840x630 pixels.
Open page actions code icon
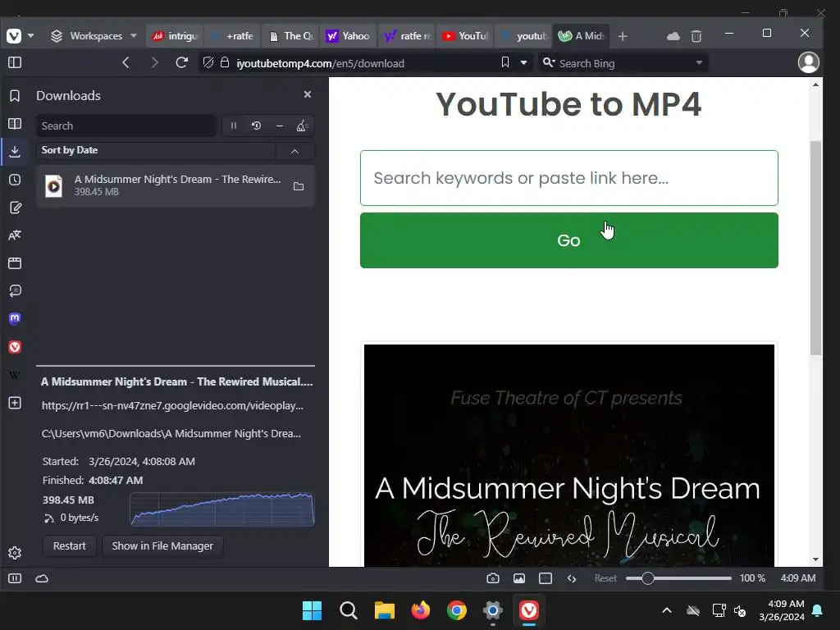572,578
